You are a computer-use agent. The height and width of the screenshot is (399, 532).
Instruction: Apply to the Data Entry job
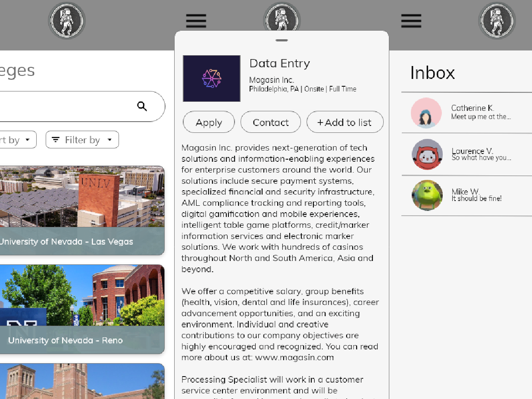pos(209,122)
